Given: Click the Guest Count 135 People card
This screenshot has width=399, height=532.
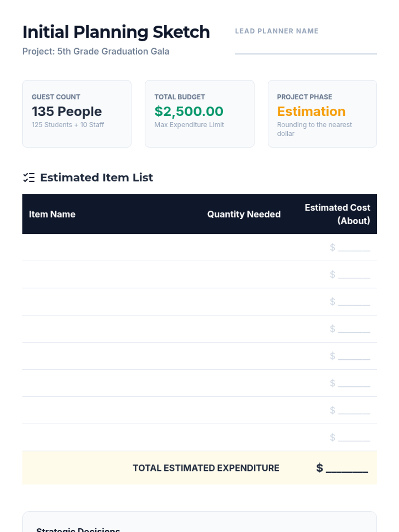Looking at the screenshot, I should click(77, 113).
